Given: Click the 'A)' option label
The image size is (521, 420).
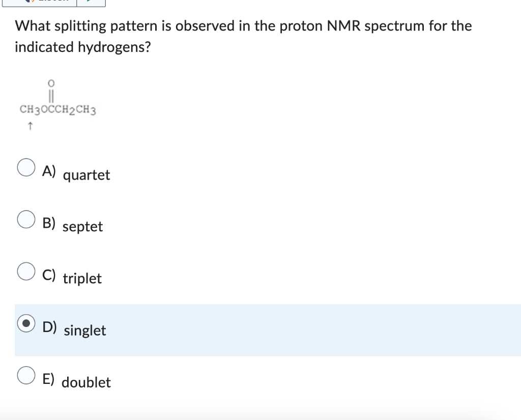Looking at the screenshot, I should click(x=49, y=171).
